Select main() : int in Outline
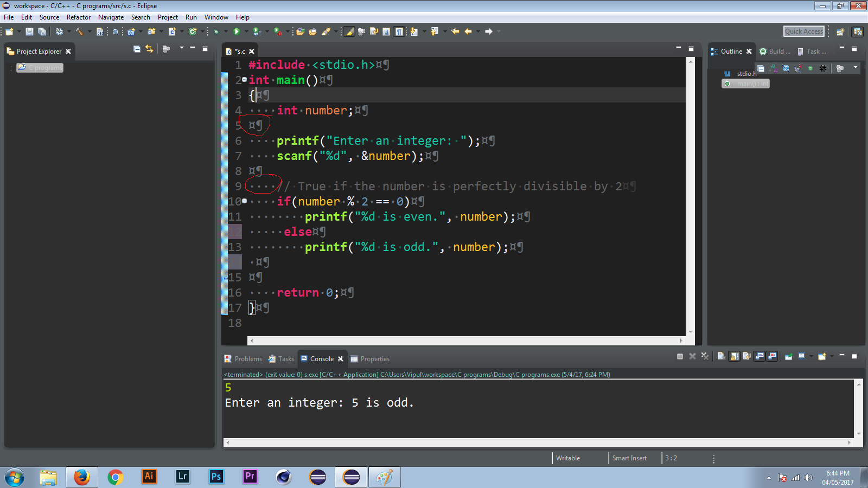The height and width of the screenshot is (488, 868). [x=746, y=84]
